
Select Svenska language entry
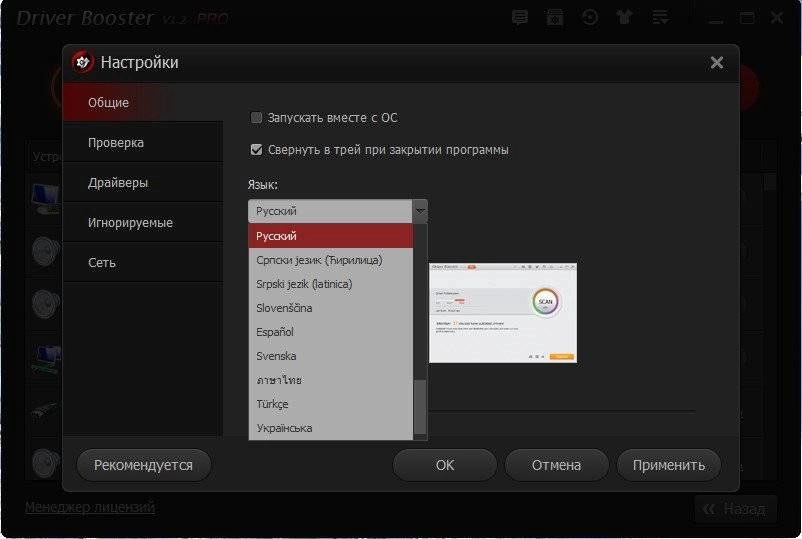pos(330,356)
